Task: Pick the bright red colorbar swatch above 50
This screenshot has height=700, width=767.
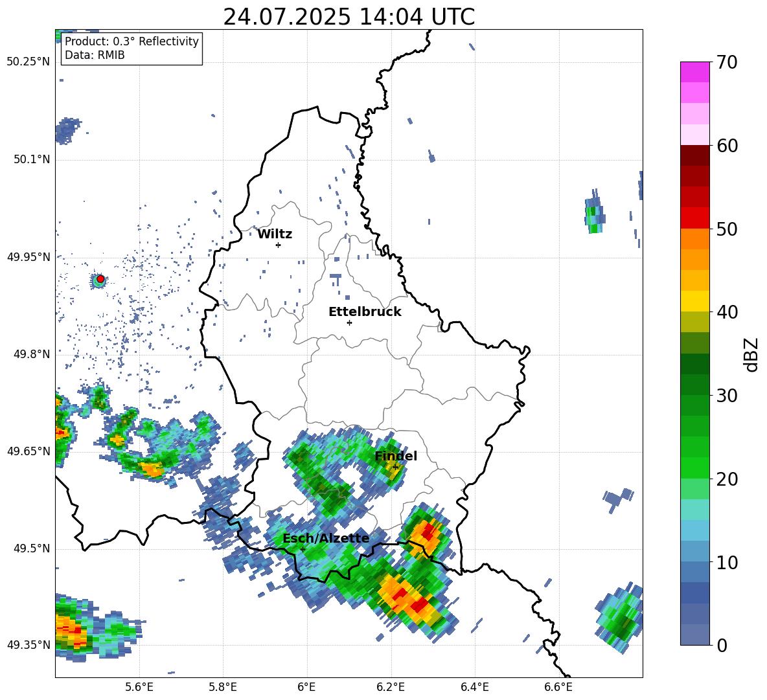Action: pyautogui.click(x=694, y=218)
